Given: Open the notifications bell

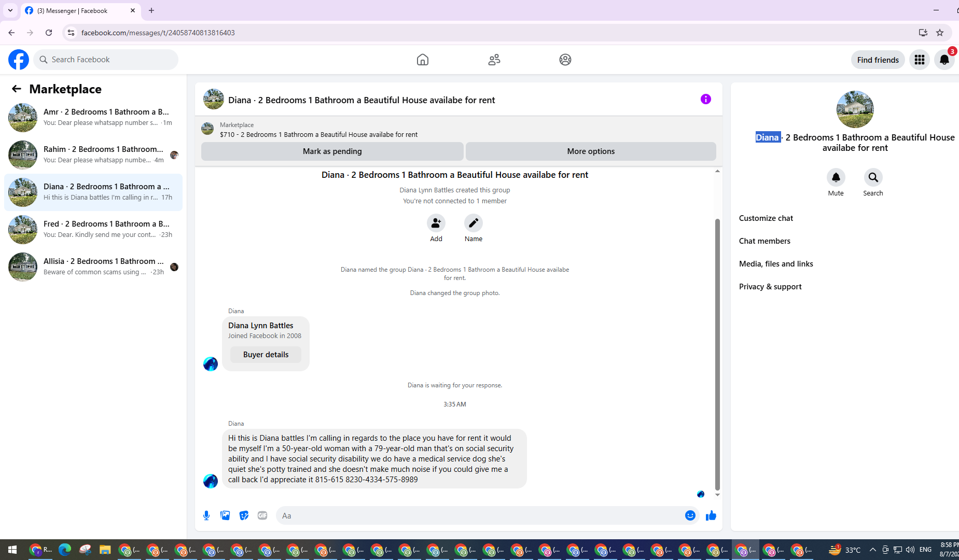Looking at the screenshot, I should point(944,60).
